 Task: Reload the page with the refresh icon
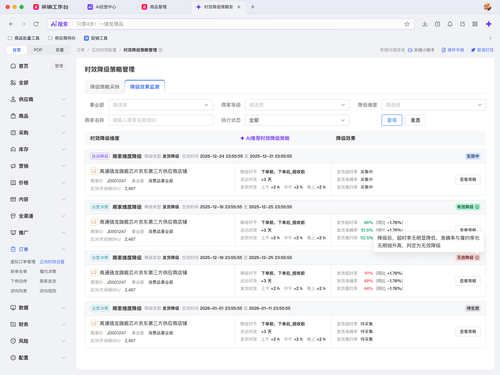(36, 24)
